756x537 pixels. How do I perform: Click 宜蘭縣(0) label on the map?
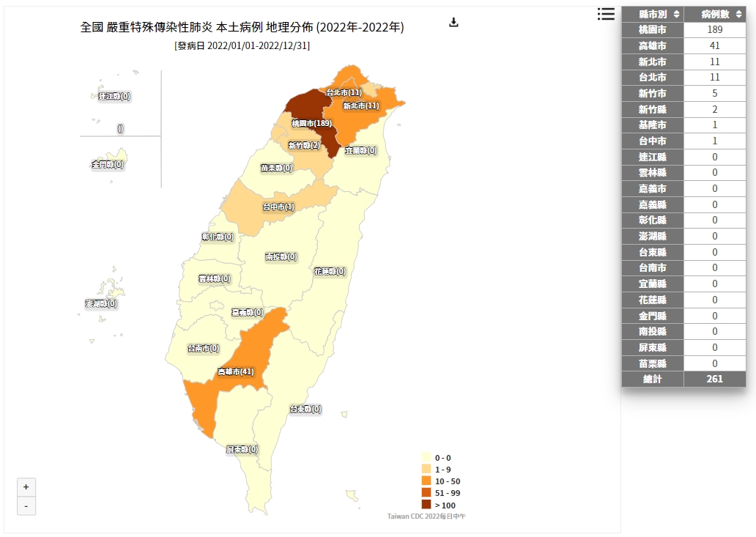[360, 150]
